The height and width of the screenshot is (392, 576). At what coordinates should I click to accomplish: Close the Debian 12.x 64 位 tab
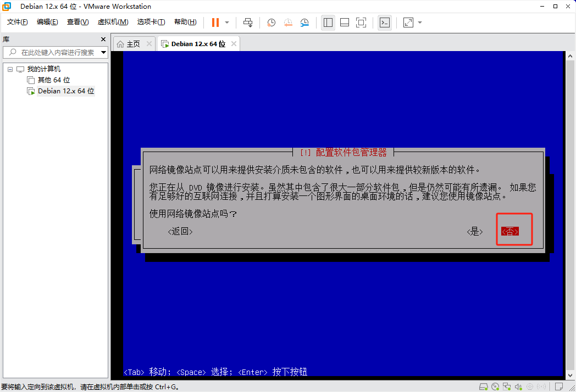pos(234,44)
